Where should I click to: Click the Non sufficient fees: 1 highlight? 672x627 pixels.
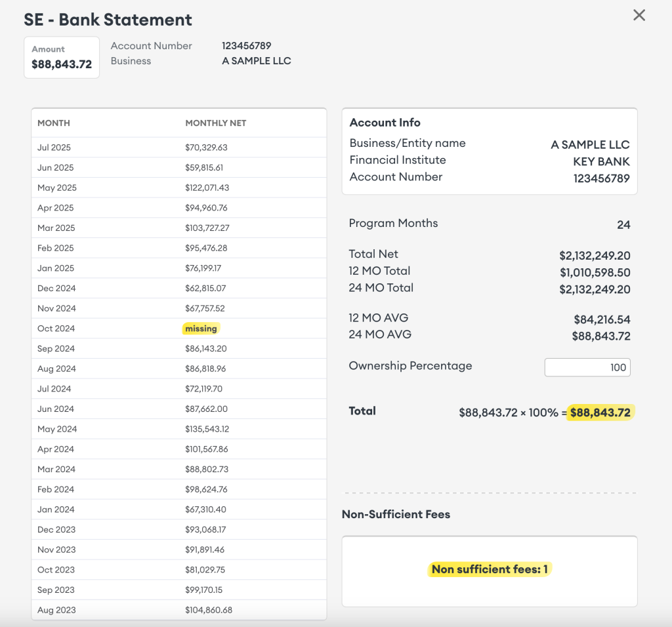(489, 569)
